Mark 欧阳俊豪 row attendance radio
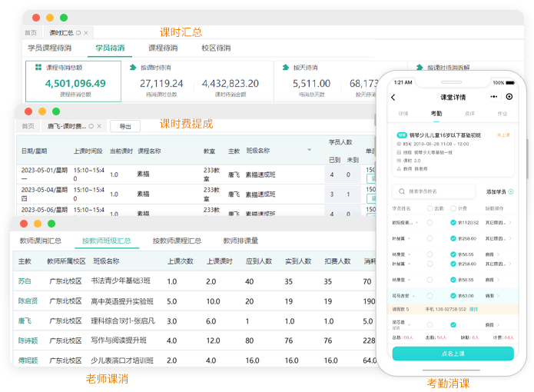534x392 pixels. pyautogui.click(x=430, y=222)
